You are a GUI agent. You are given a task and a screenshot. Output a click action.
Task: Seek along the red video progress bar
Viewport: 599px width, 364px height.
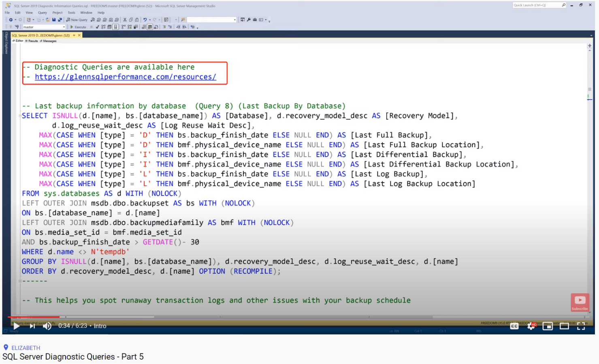pyautogui.click(x=34, y=317)
